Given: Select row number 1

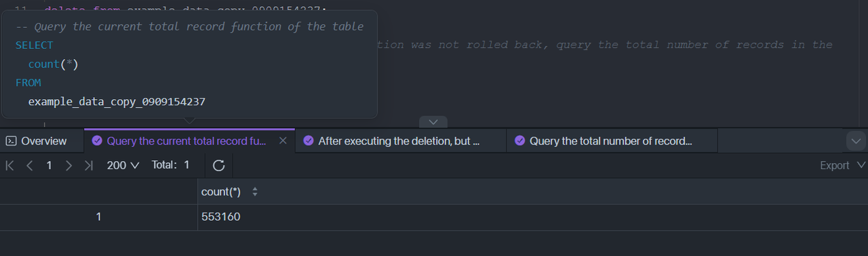Looking at the screenshot, I should [98, 217].
